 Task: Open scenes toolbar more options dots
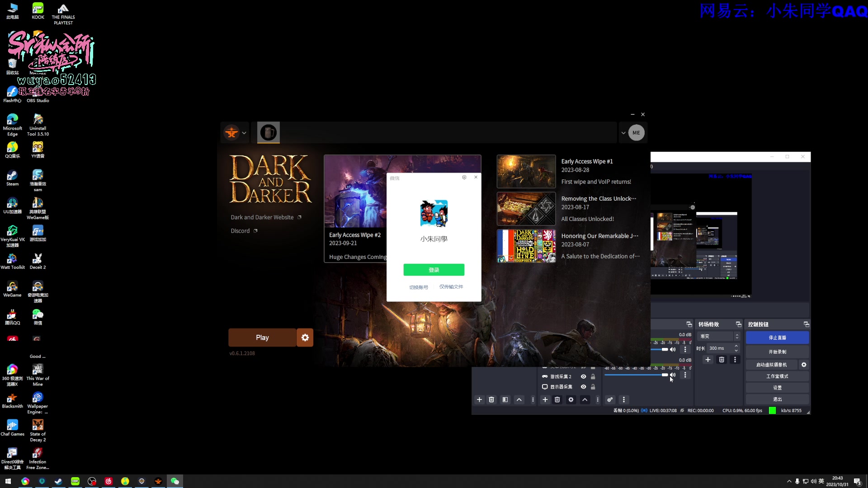click(533, 400)
